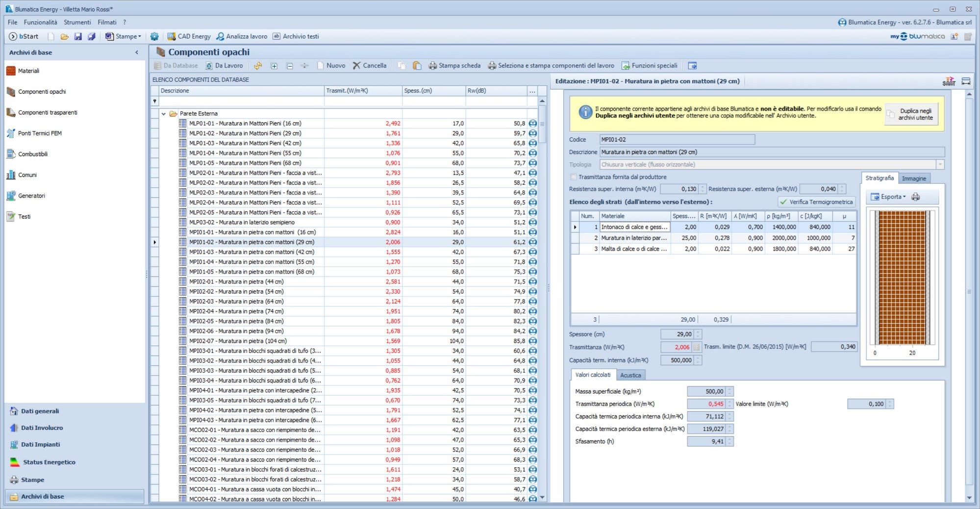Click the paste clipboard icon
The height and width of the screenshot is (509, 980).
pos(417,66)
